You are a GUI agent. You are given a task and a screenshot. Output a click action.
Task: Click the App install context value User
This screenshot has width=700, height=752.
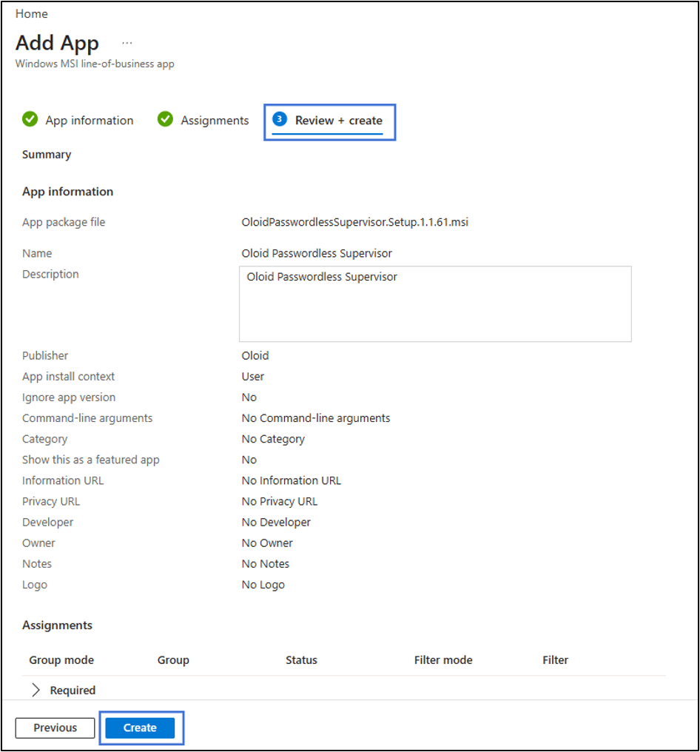coord(252,377)
